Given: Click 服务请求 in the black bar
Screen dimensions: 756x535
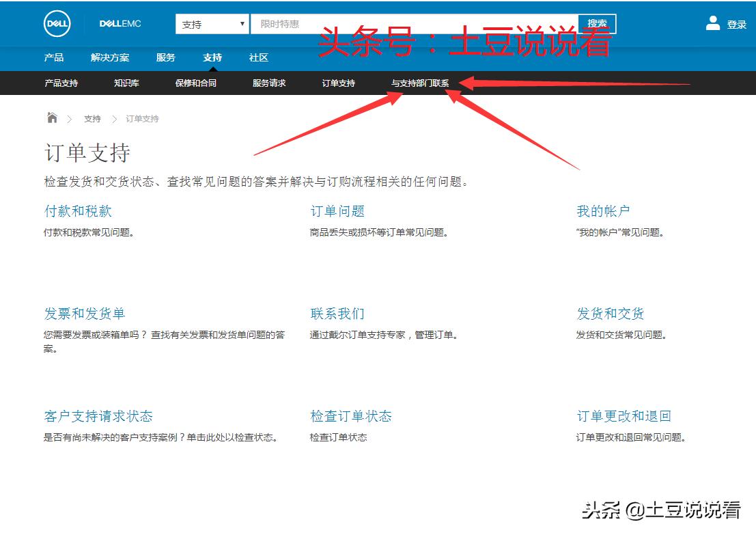Looking at the screenshot, I should click(268, 83).
